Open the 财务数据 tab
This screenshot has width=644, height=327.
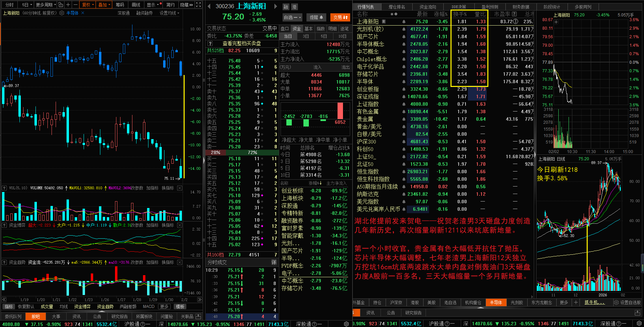(x=521, y=7)
